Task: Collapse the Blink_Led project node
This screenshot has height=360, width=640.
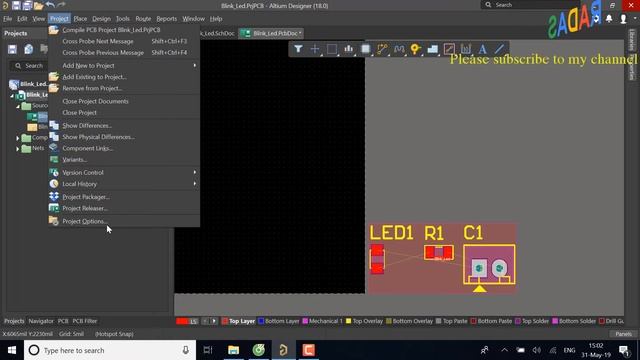Action: 11,96
